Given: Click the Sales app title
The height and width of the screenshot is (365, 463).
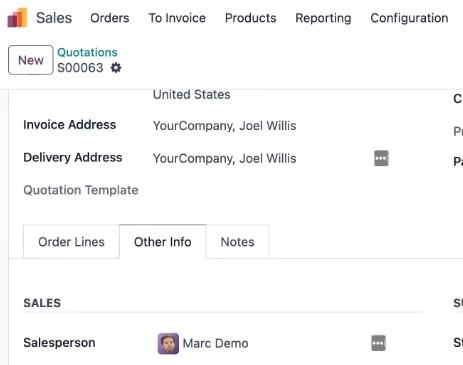Looking at the screenshot, I should pos(54,18).
